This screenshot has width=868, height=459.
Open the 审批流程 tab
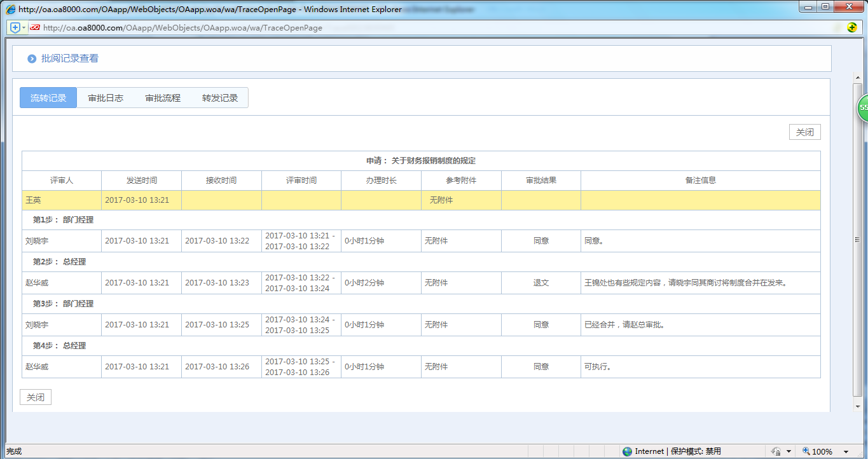point(163,98)
